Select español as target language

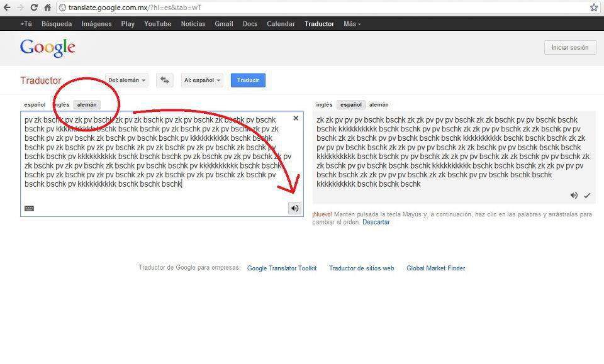click(351, 104)
